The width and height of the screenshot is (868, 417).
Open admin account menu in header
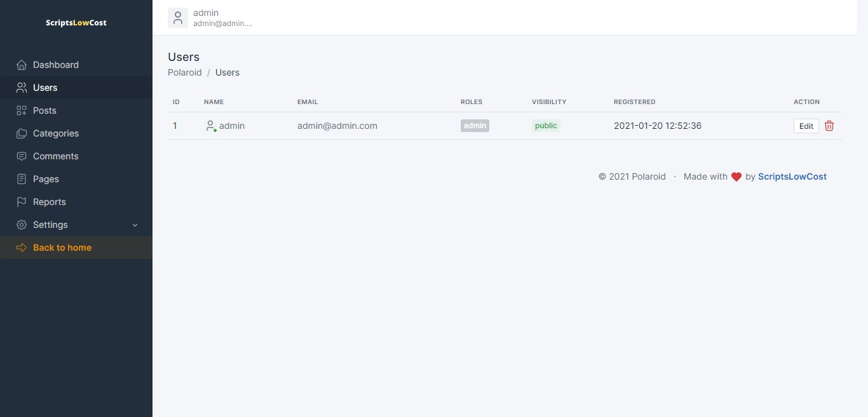point(211,18)
